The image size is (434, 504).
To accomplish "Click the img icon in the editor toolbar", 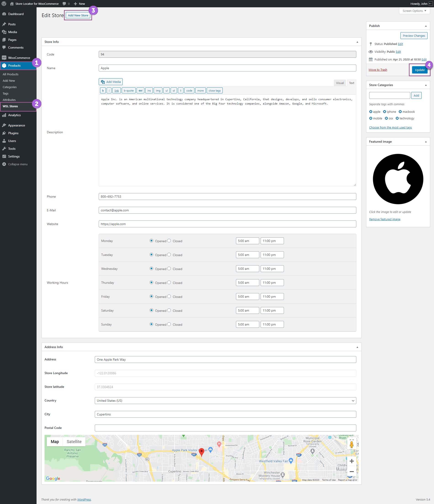I will [x=158, y=90].
